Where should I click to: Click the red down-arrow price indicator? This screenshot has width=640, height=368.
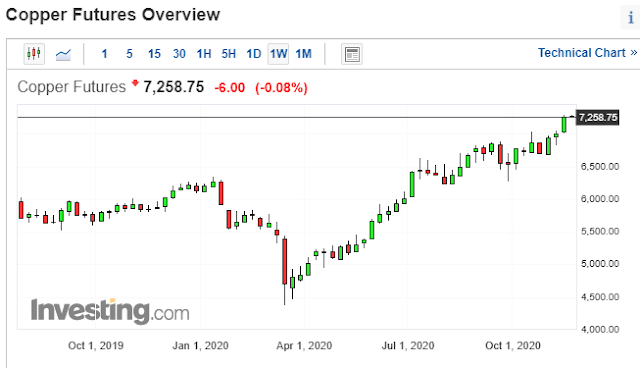coord(135,83)
